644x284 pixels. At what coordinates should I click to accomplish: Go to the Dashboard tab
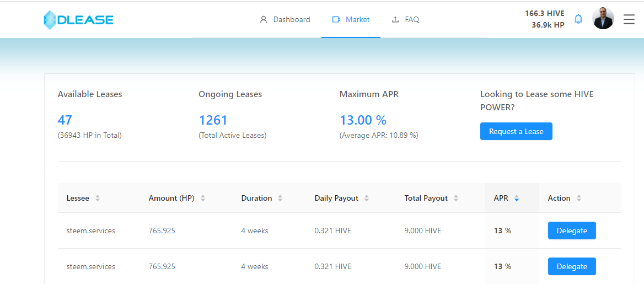pyautogui.click(x=286, y=19)
